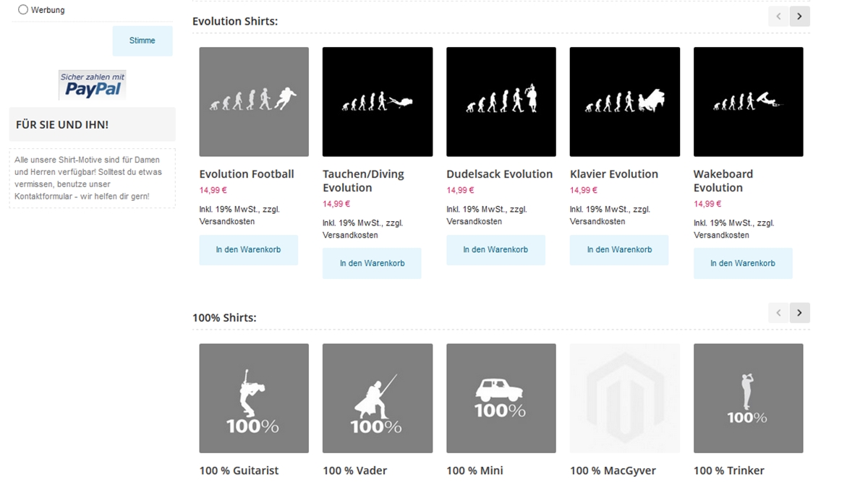This screenshot has width=868, height=482.
Task: Show previous 100% Shirts carousel items
Action: (778, 313)
